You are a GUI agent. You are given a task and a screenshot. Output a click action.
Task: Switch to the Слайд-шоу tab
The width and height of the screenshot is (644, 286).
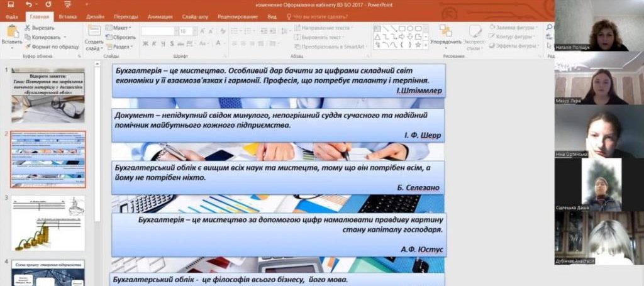[195, 17]
